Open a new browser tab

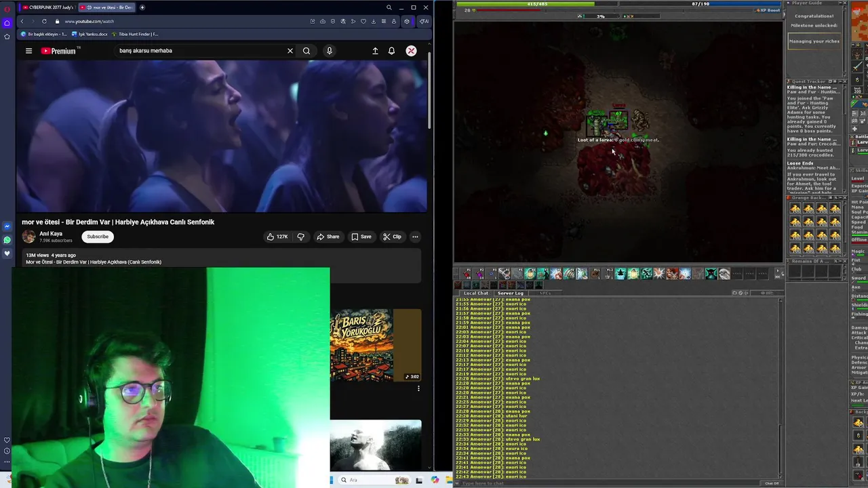tap(142, 7)
